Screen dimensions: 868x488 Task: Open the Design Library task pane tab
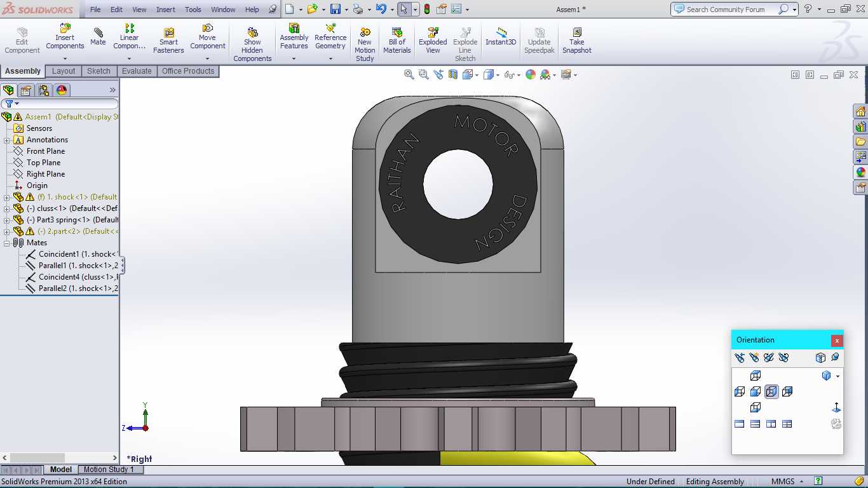861,127
